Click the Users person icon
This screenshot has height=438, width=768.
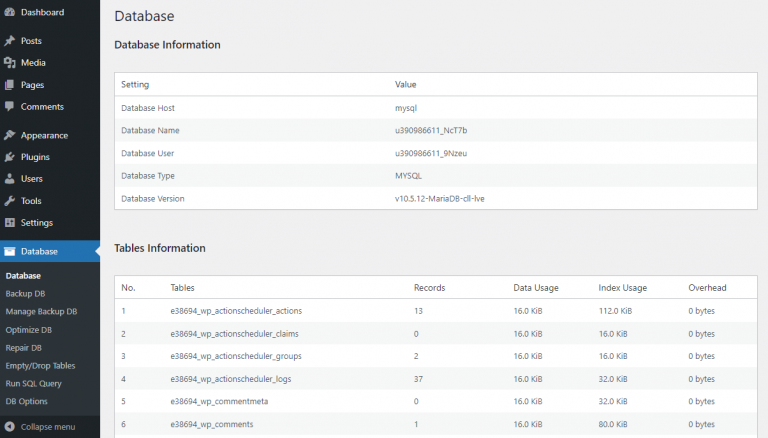click(x=10, y=179)
